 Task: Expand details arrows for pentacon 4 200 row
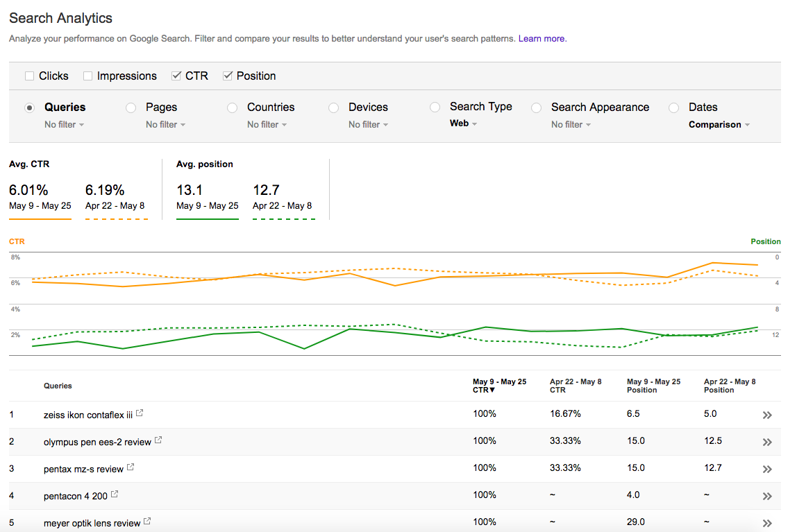(767, 496)
